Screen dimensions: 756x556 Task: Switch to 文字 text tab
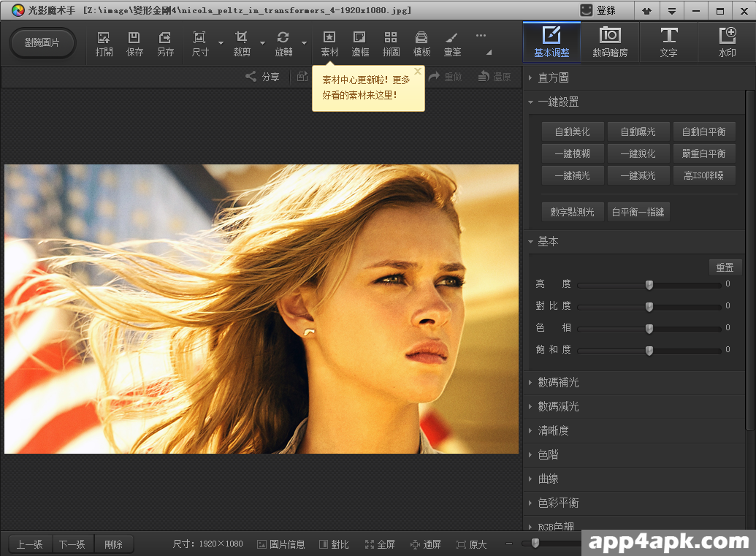(x=669, y=42)
